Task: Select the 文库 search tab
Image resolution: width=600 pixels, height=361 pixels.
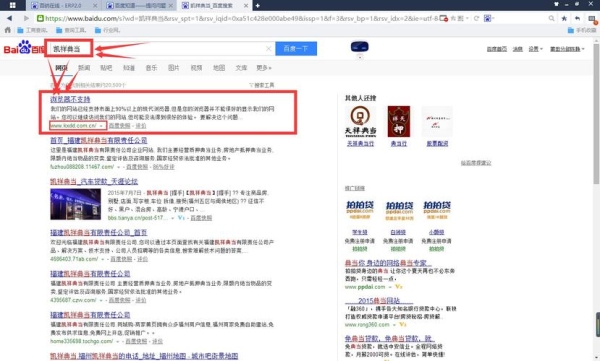Action: click(x=241, y=68)
